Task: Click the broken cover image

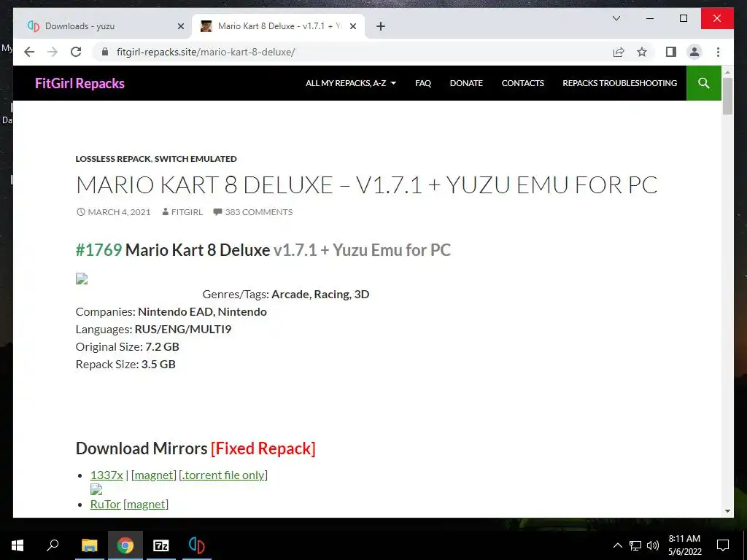Action: pos(82,279)
